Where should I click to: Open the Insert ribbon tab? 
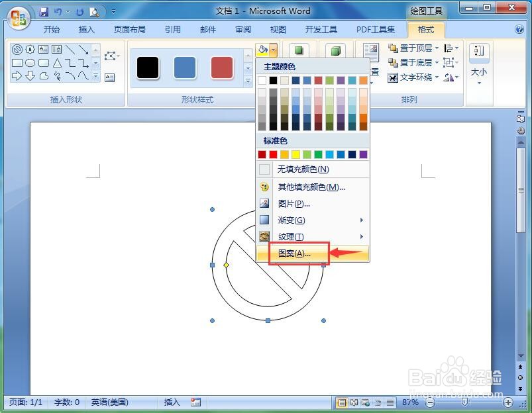click(x=87, y=30)
